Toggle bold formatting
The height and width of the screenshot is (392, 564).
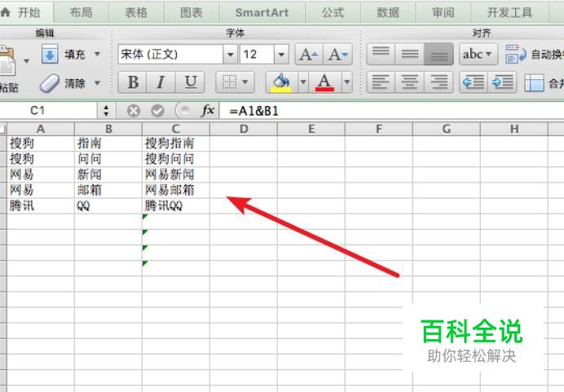pyautogui.click(x=133, y=82)
